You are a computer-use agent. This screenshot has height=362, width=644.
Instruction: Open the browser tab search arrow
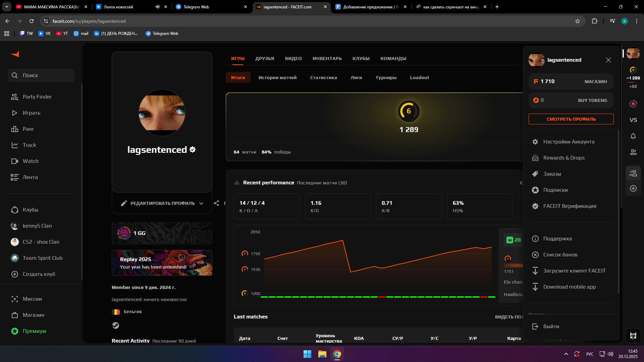[6, 7]
